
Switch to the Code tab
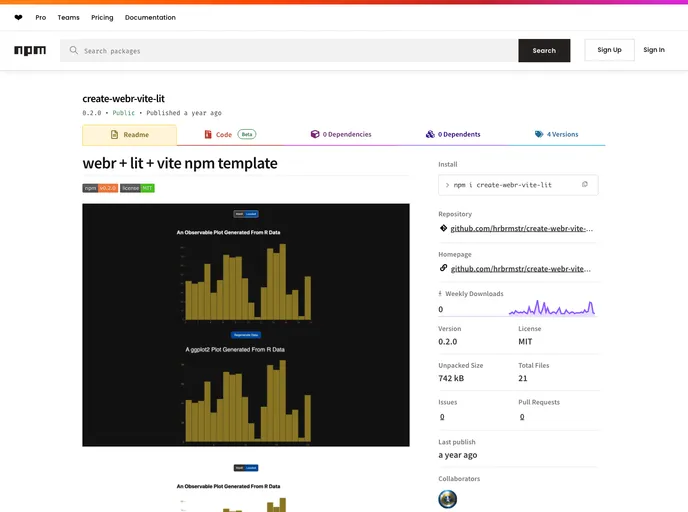pos(230,135)
